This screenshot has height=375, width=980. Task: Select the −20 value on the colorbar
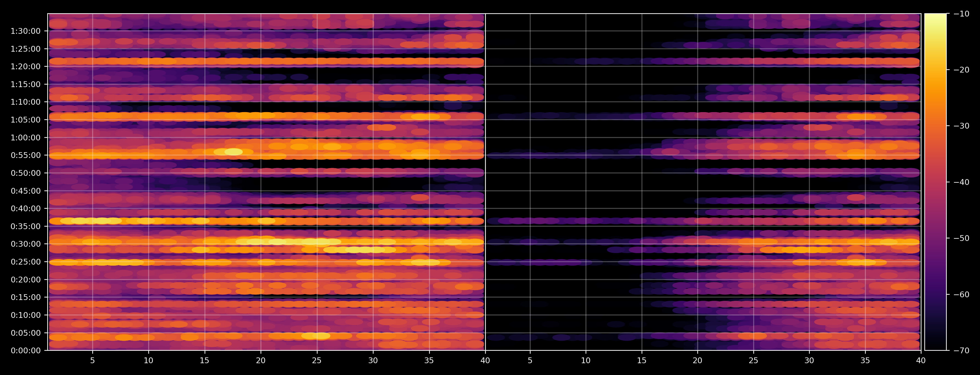pyautogui.click(x=961, y=70)
